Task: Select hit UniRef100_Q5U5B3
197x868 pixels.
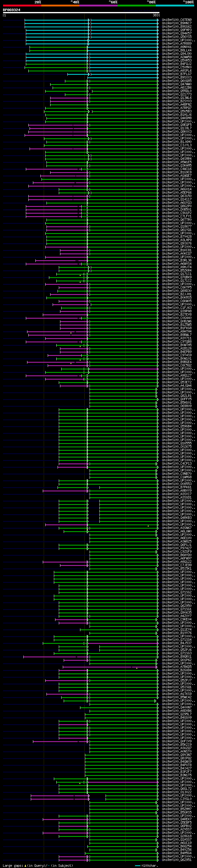Action: (x=176, y=111)
